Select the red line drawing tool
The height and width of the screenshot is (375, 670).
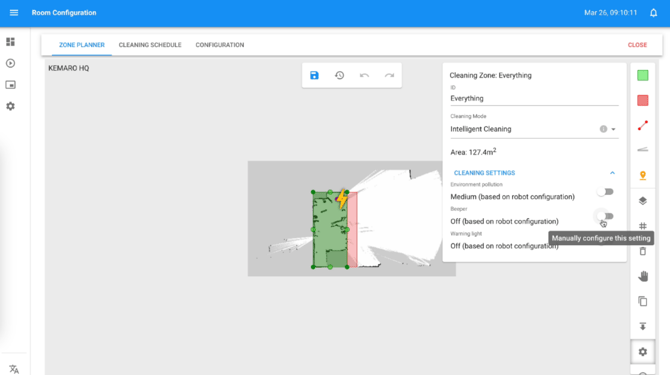(643, 126)
